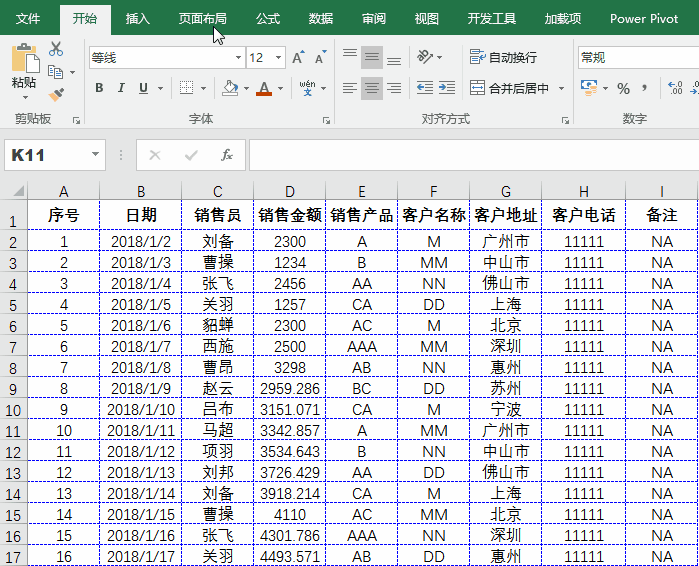Click the Borders icon in font group

[x=186, y=88]
